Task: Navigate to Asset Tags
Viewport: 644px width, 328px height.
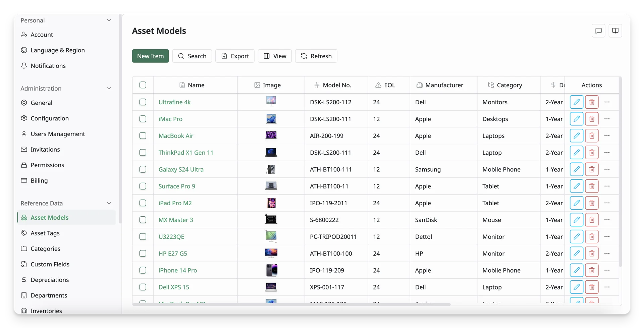Action: point(66,233)
